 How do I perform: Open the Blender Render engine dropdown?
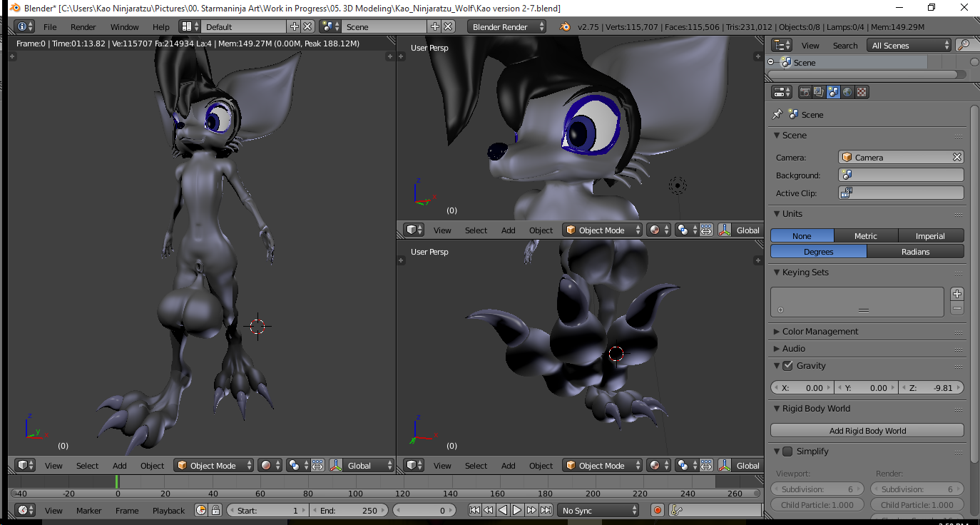[x=507, y=26]
